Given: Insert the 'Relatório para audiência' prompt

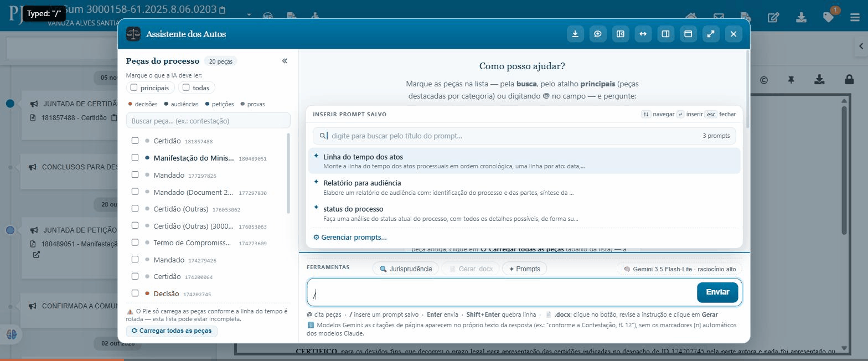Looking at the screenshot, I should click(524, 187).
